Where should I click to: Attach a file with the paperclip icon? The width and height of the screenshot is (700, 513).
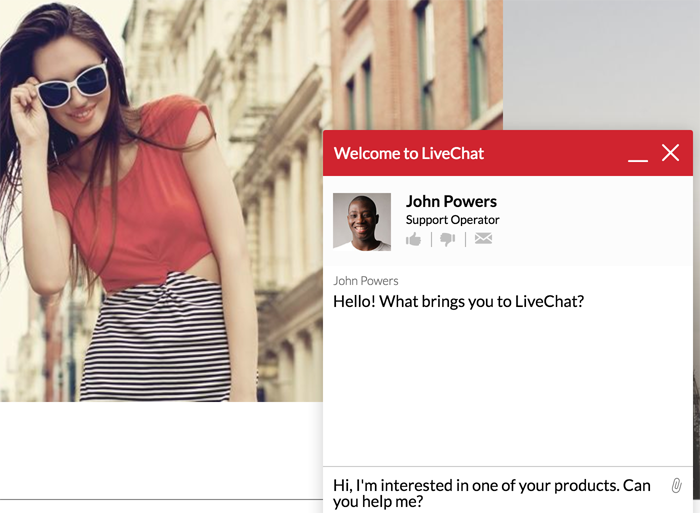(x=676, y=485)
